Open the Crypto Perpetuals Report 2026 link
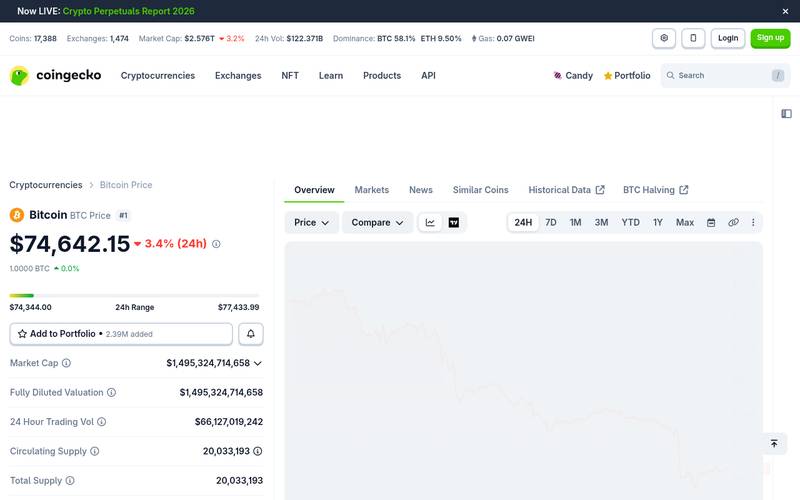 [129, 11]
